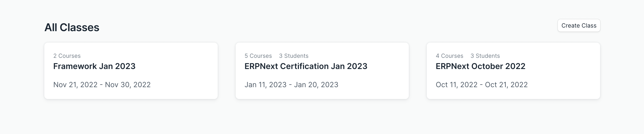The width and height of the screenshot is (644, 134).
Task: Click the All Classes heading
Action: pos(72,27)
